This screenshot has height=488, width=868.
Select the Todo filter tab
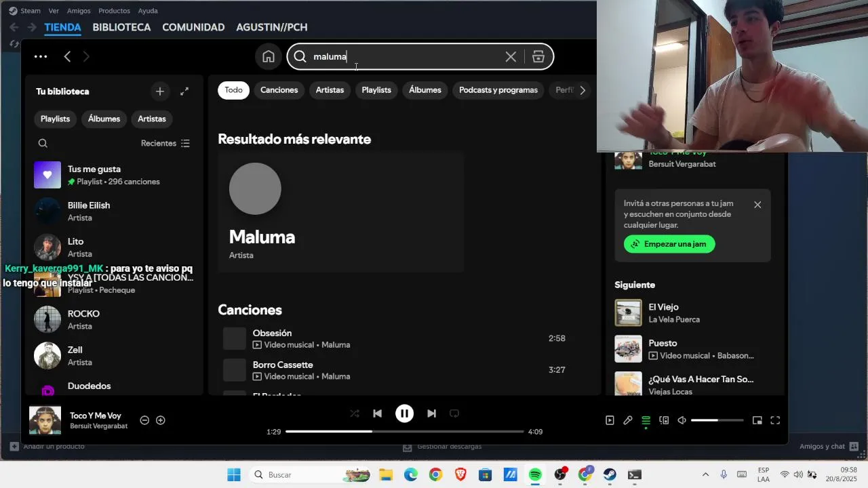tap(234, 90)
